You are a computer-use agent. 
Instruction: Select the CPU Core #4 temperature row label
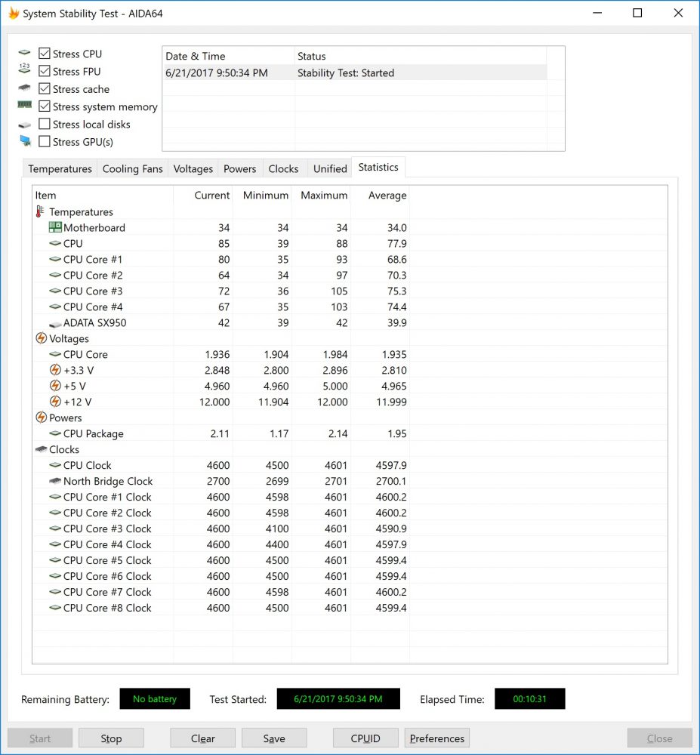[x=93, y=307]
